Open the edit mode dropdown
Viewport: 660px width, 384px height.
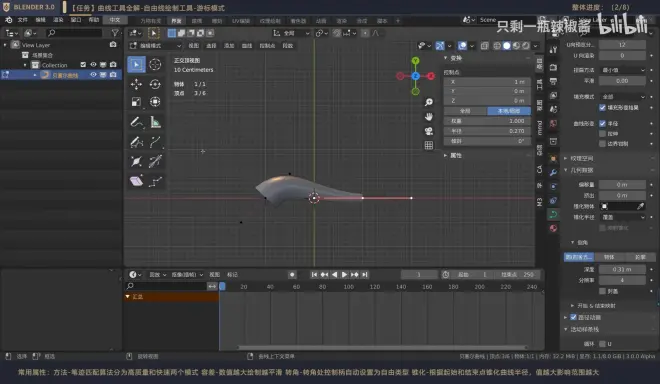coord(155,45)
